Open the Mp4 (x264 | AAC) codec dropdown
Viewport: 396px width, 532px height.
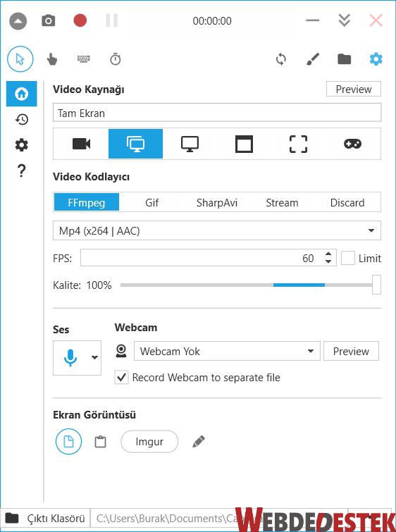[217, 230]
